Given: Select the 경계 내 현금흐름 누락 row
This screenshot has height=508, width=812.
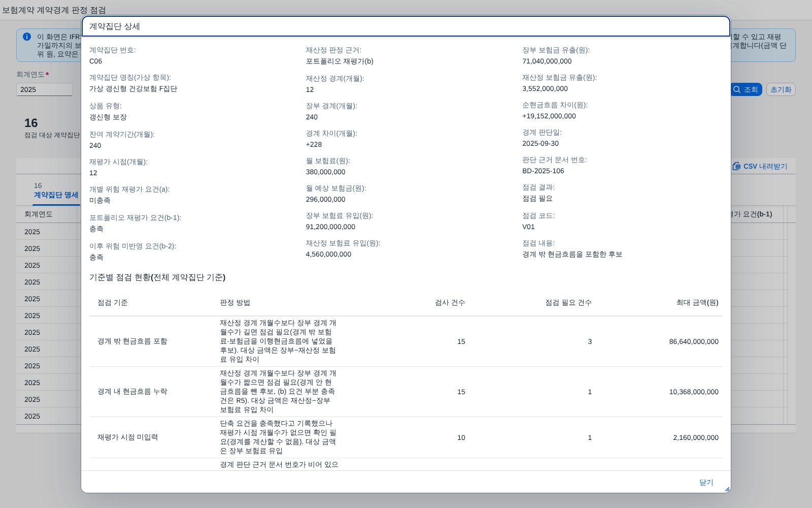Looking at the screenshot, I should (406, 392).
